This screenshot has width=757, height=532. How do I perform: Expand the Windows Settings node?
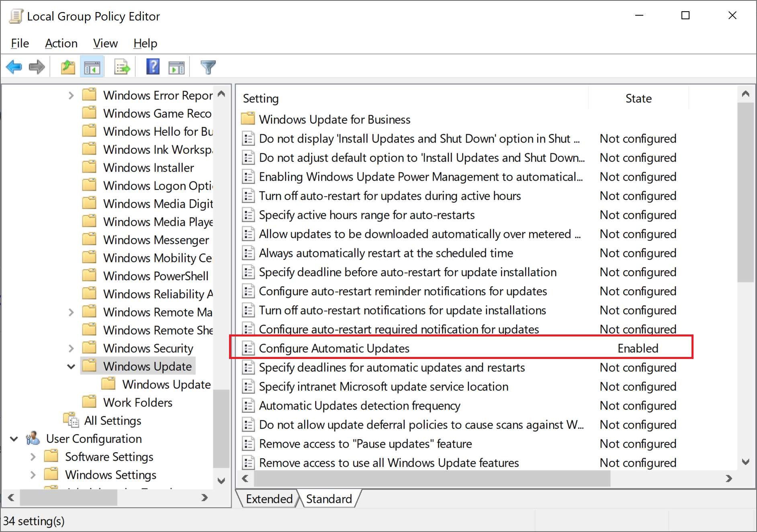[33, 475]
